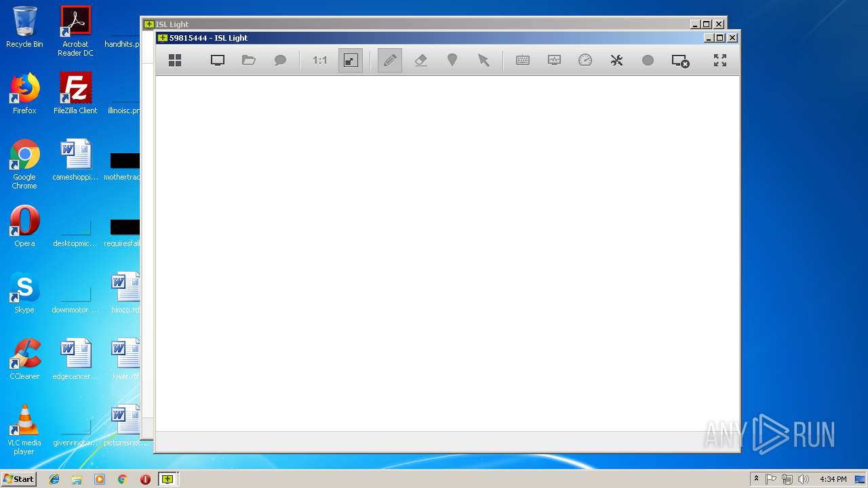Image resolution: width=868 pixels, height=488 pixels.
Task: Open the speedometer gauge icon
Action: tap(585, 60)
